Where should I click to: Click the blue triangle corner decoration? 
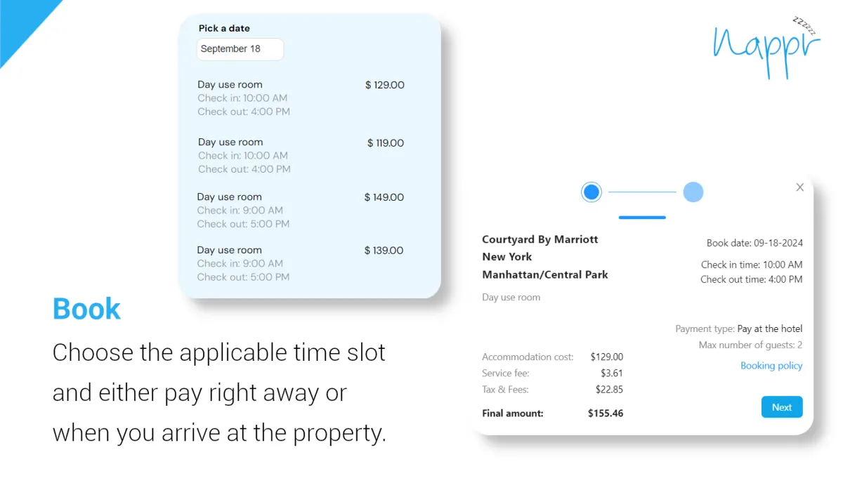21,21
